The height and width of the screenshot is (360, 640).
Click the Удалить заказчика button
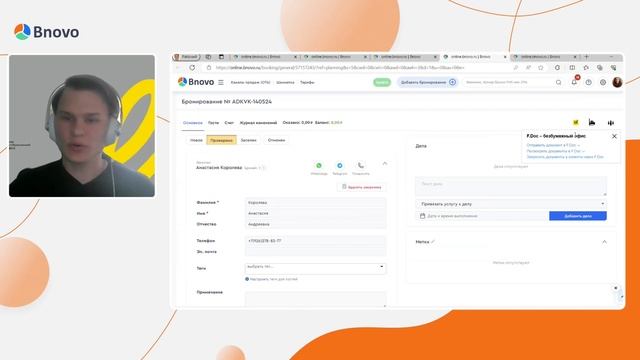coord(362,187)
